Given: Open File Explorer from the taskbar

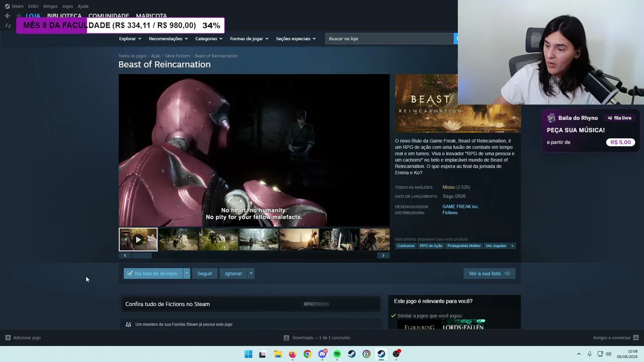Looking at the screenshot, I should point(278,354).
